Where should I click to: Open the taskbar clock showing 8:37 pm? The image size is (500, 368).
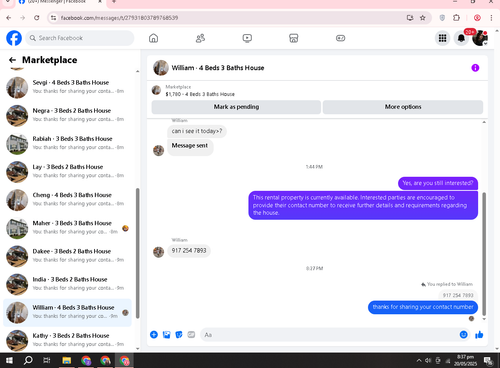tap(466, 360)
